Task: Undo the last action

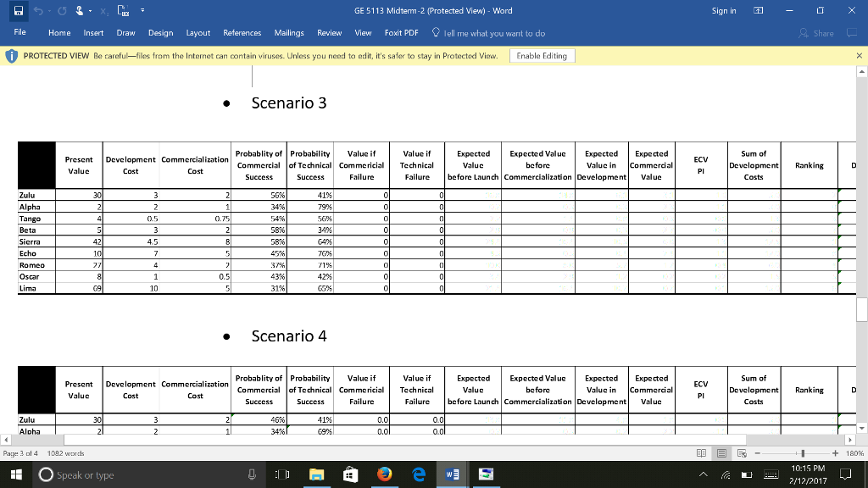Action: pos(38,10)
